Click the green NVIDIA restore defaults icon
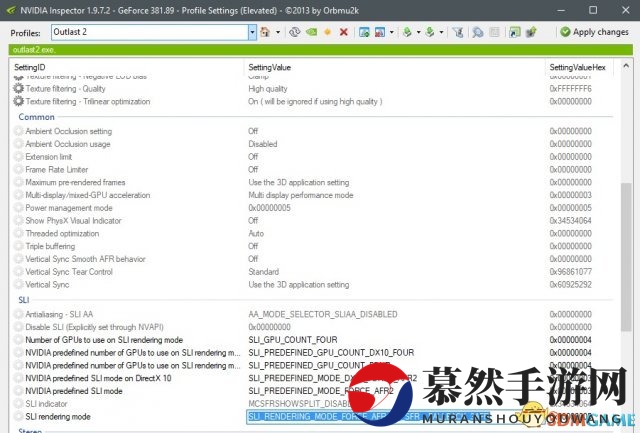The image size is (640, 433). 311,32
